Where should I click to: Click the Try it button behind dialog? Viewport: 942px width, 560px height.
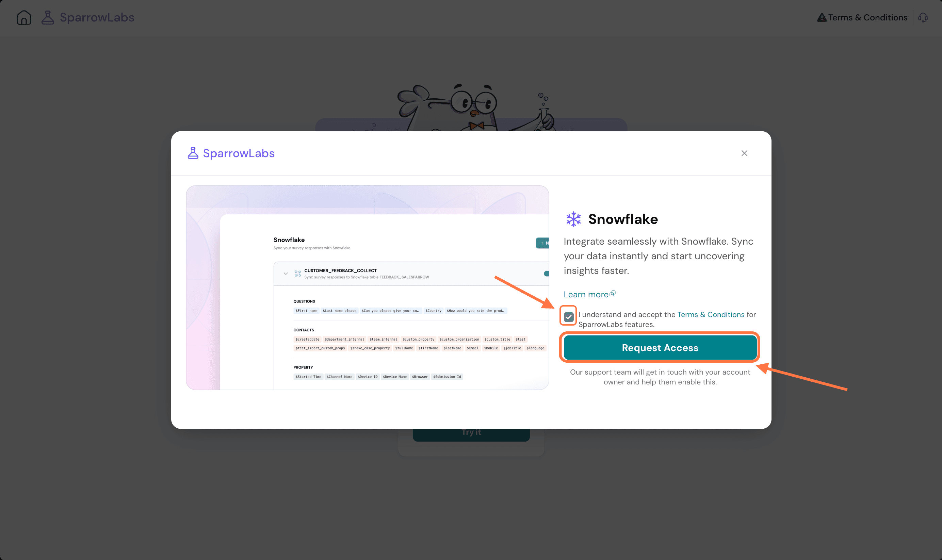[471, 435]
